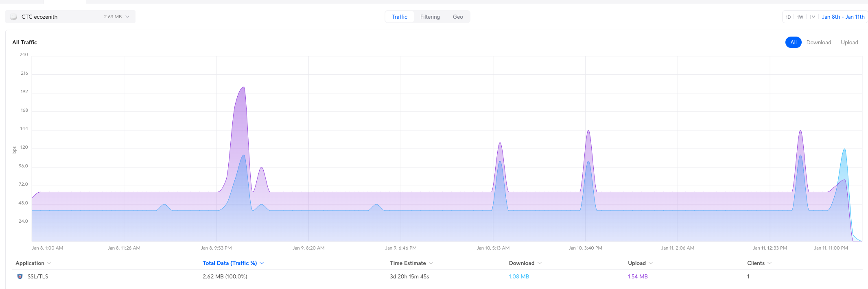Switch to the Traffic tab

coord(399,17)
